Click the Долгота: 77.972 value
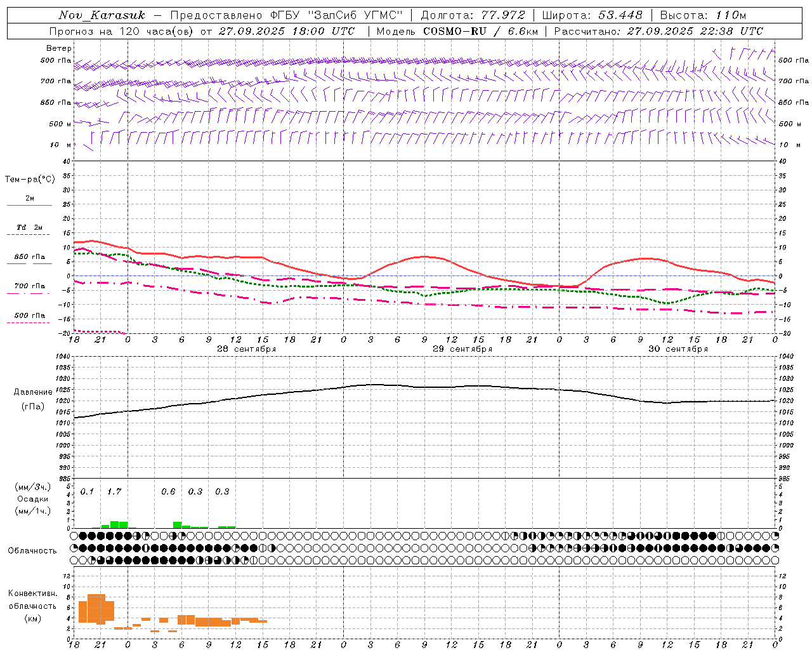Screen dimensions: 812x650 coord(473,15)
